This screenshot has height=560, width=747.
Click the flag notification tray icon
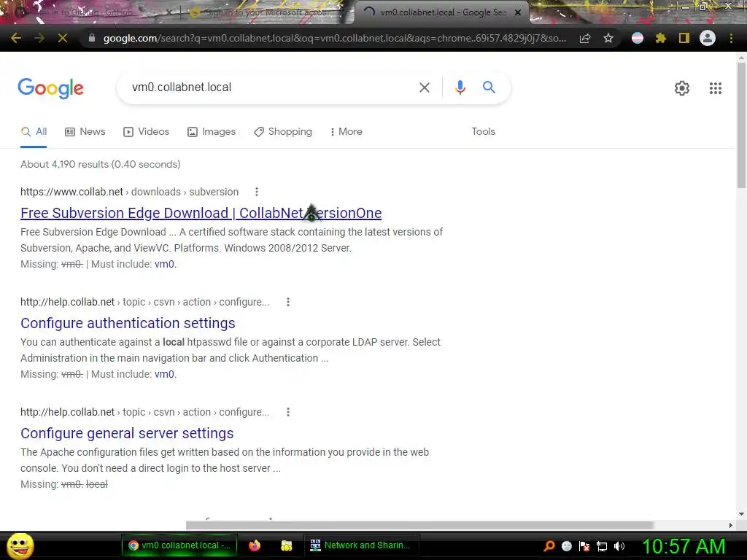coord(584,546)
